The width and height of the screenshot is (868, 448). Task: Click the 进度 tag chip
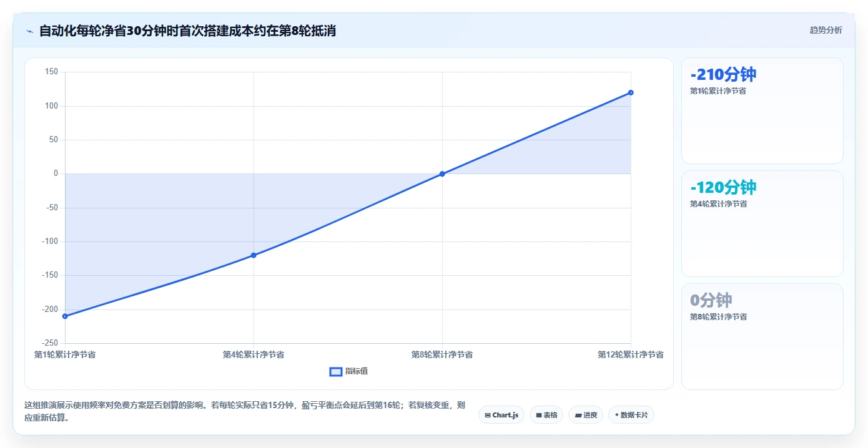pyautogui.click(x=586, y=415)
